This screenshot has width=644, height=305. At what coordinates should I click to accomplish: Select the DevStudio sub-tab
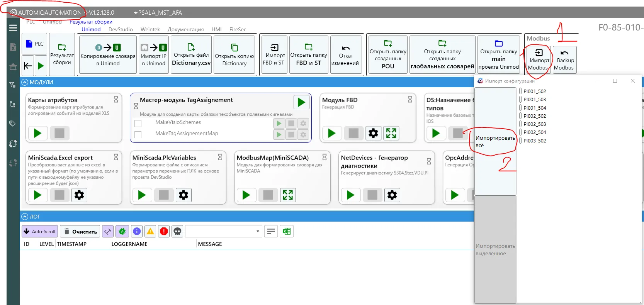coord(121,29)
